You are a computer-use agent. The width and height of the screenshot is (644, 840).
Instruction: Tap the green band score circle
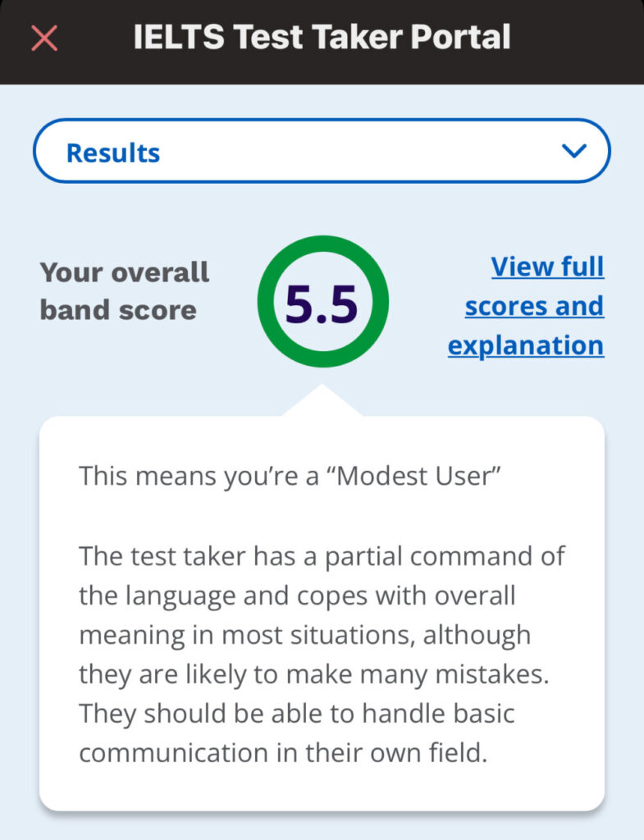click(x=322, y=301)
